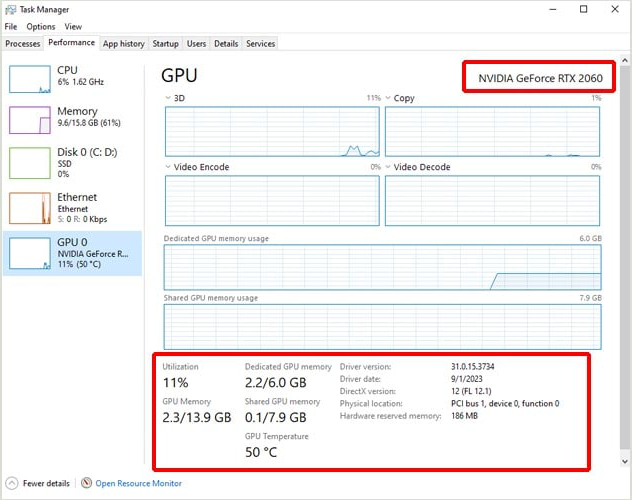This screenshot has width=632, height=500.
Task: Switch to the Processes tab
Action: pyautogui.click(x=22, y=44)
